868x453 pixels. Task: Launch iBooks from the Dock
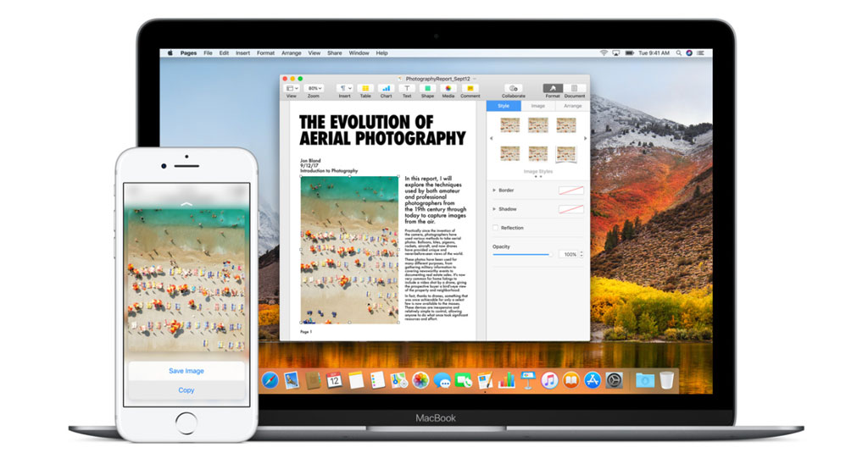(x=570, y=380)
